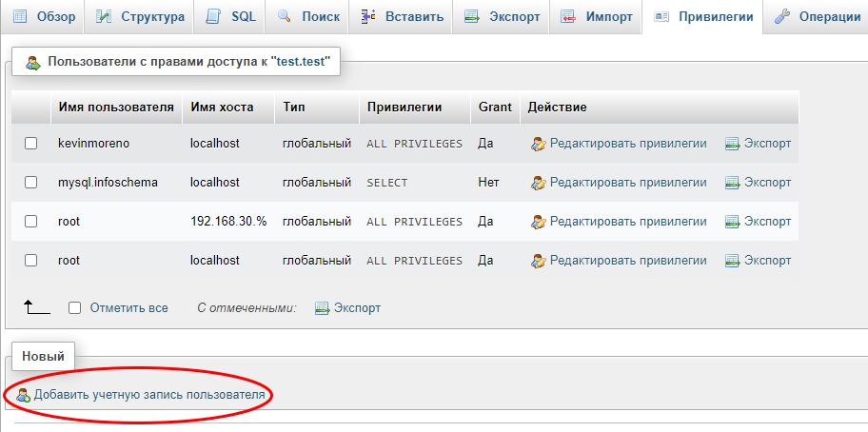
Task: Click 'Добавить учетную запись пользователя' link
Action: tap(149, 395)
